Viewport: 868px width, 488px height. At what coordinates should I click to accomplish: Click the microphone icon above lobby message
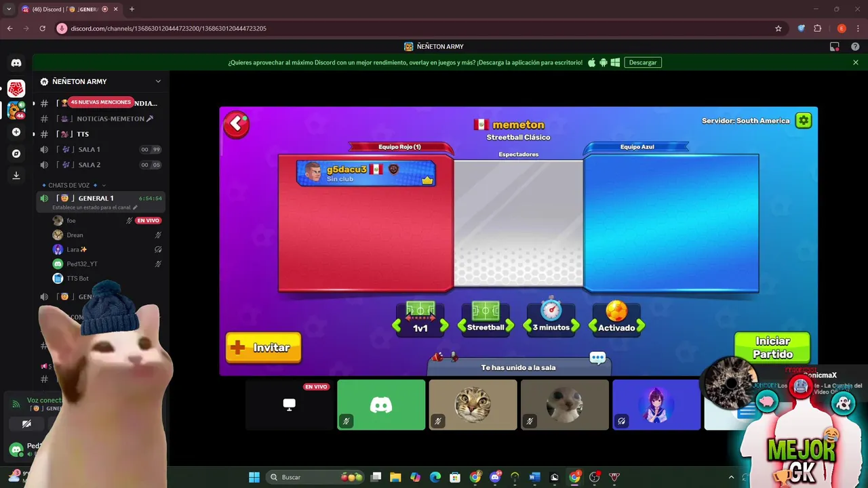(x=454, y=357)
